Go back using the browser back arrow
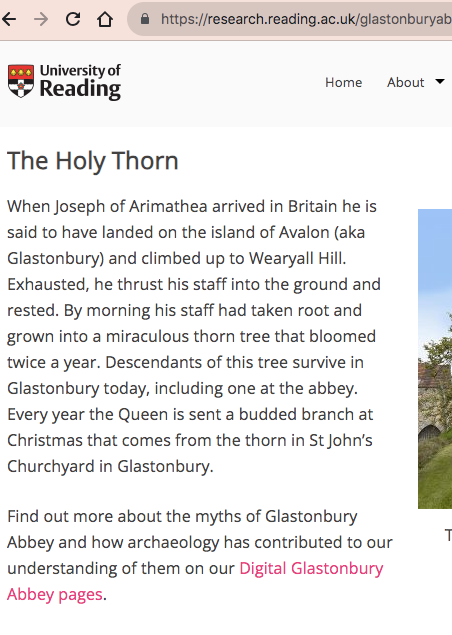Viewport: 452px width, 635px height. (x=9, y=19)
